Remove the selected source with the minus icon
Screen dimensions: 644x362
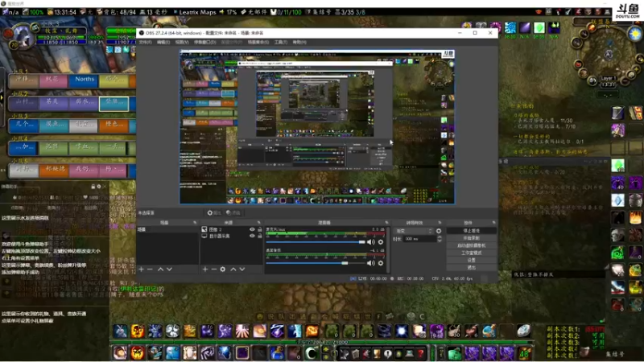(213, 269)
